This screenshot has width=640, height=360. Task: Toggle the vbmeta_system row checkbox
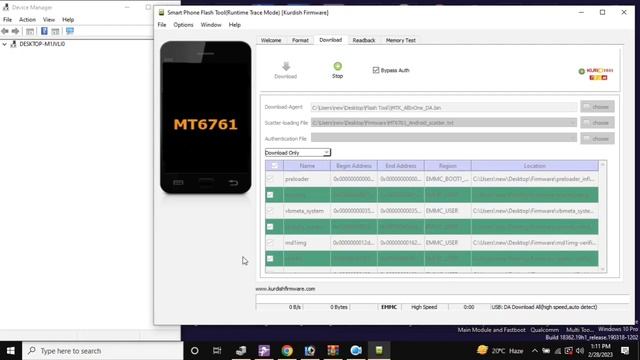(x=270, y=211)
